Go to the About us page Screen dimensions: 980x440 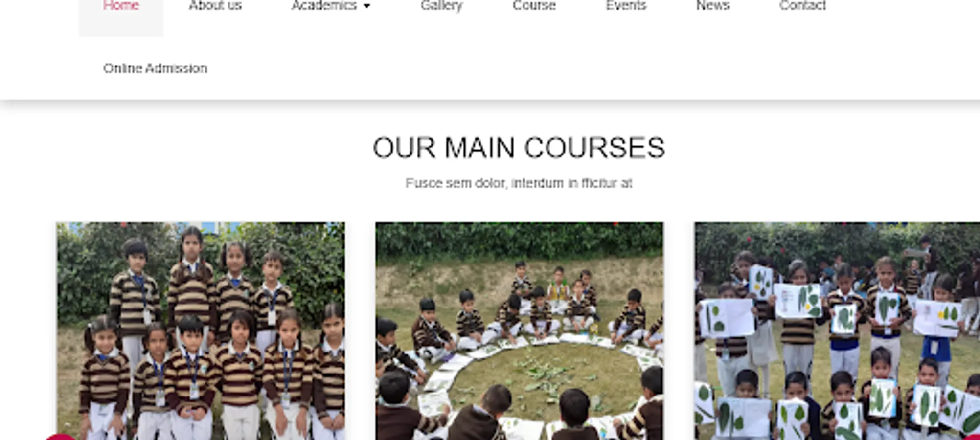(215, 6)
